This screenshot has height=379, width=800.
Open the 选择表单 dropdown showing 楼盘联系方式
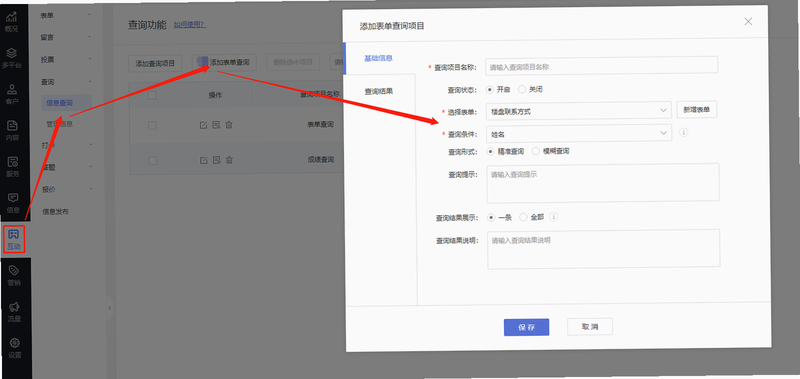pyautogui.click(x=579, y=111)
